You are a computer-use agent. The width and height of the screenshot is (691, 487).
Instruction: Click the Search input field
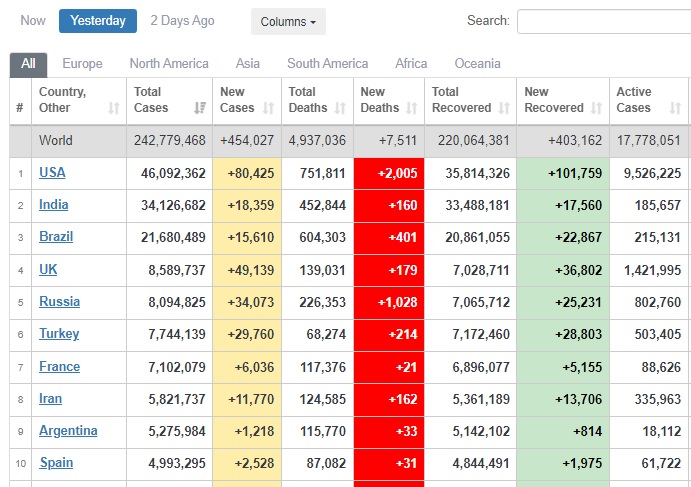[x=603, y=21]
